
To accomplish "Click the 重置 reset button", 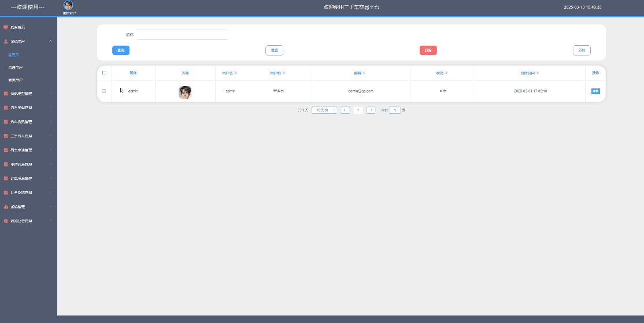I will pos(275,50).
